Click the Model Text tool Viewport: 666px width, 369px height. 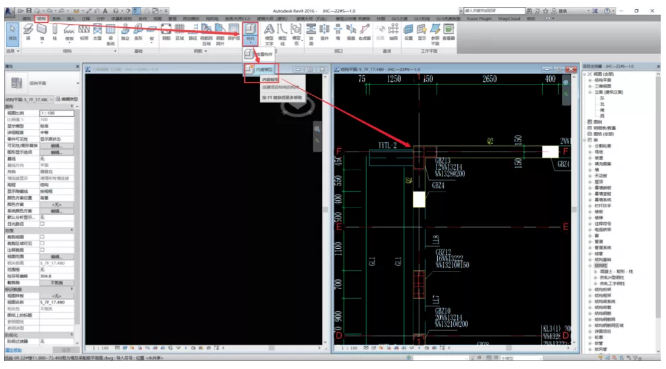point(269,34)
